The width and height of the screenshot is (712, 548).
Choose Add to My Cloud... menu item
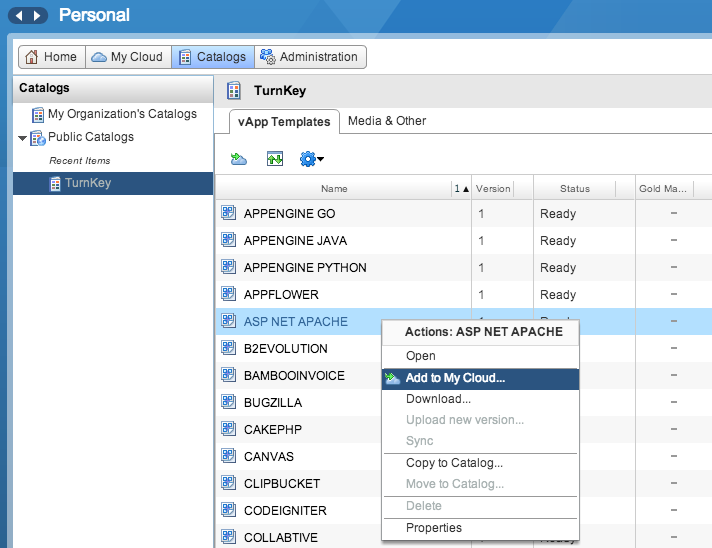point(480,379)
